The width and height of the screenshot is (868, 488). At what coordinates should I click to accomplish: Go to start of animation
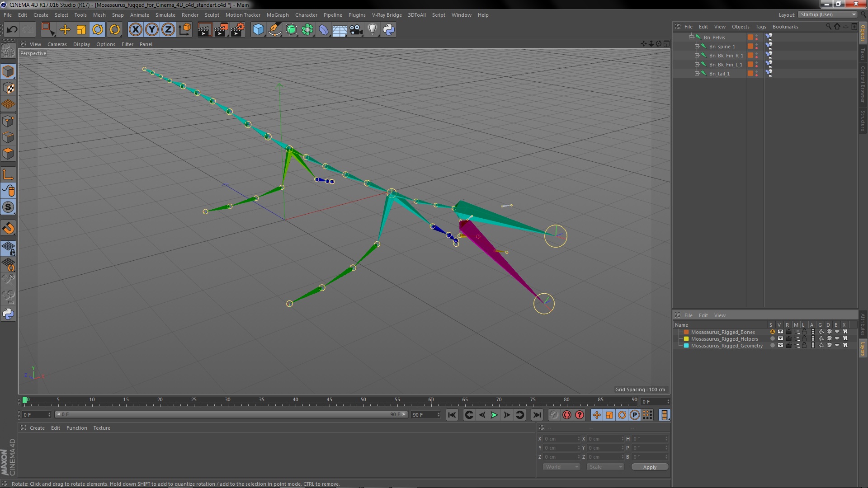point(452,415)
